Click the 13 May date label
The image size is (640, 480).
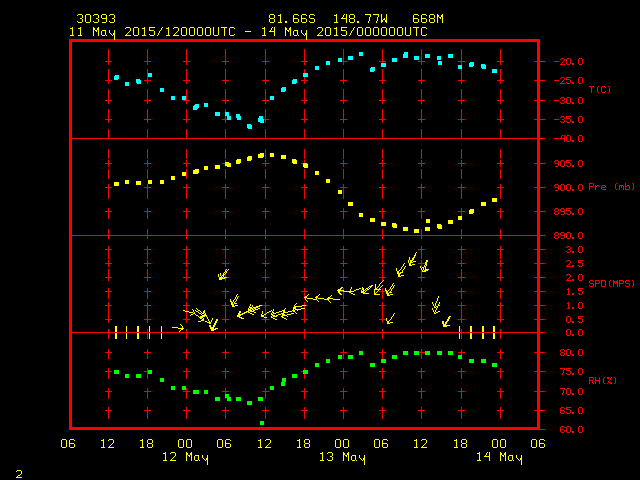tap(342, 457)
